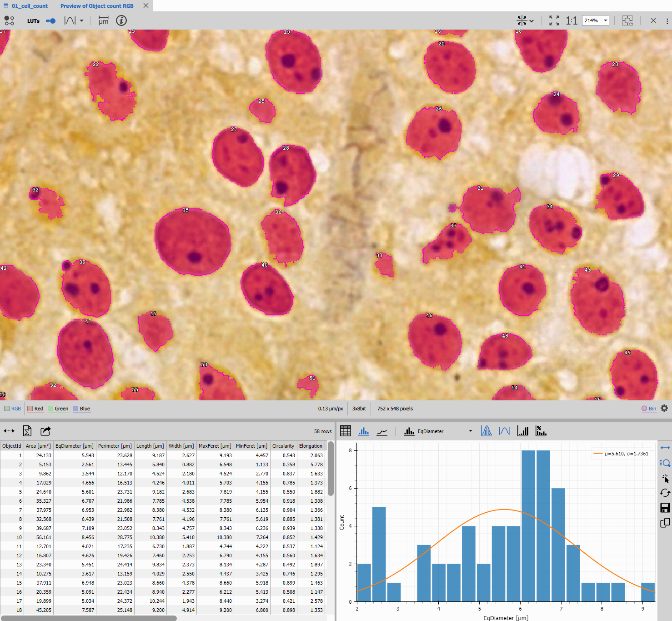This screenshot has height=621, width=672.
Task: Enter full screen view
Action: (x=554, y=20)
